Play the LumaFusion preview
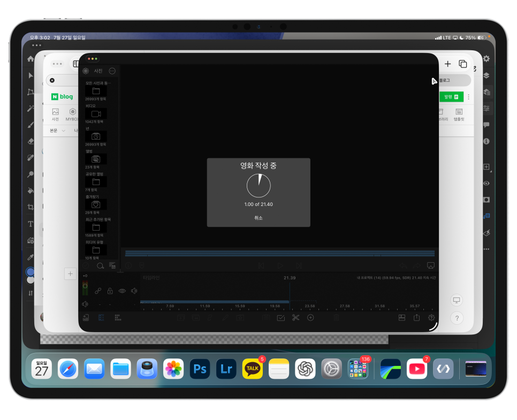517x420 pixels. pyautogui.click(x=280, y=266)
